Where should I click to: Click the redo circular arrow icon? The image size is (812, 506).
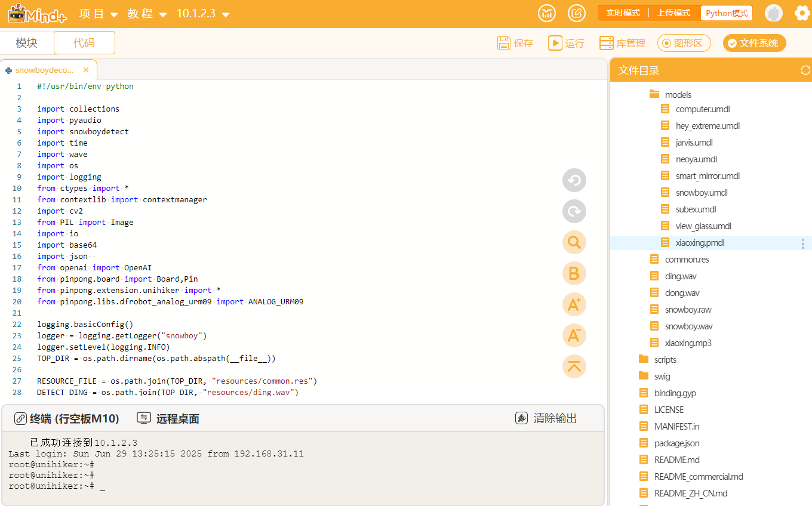tap(574, 211)
